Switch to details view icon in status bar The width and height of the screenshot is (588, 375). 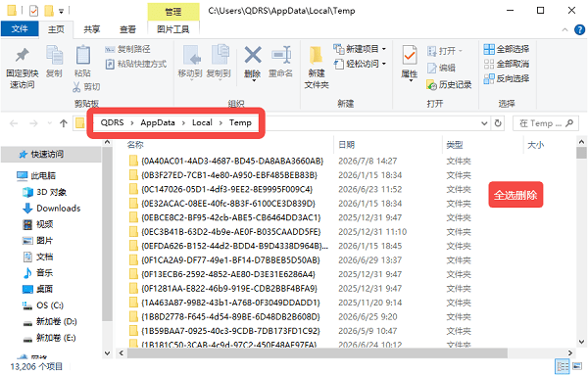[563, 367]
